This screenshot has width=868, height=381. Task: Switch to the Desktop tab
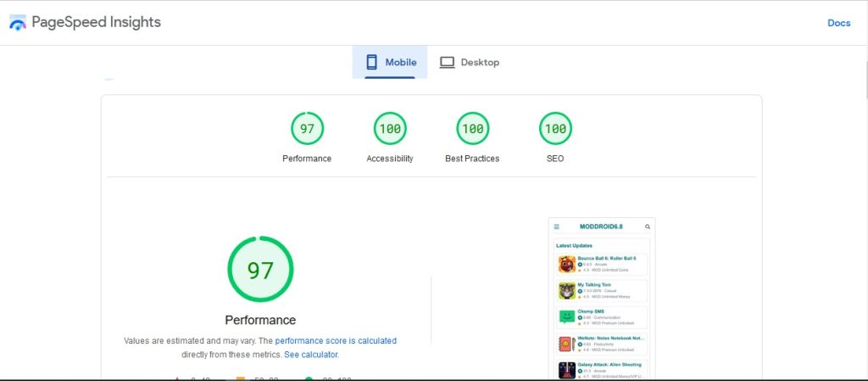(470, 62)
